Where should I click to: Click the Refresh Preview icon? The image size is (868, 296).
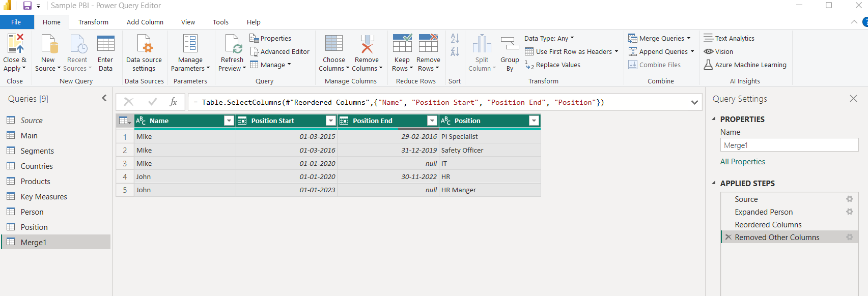pyautogui.click(x=233, y=44)
